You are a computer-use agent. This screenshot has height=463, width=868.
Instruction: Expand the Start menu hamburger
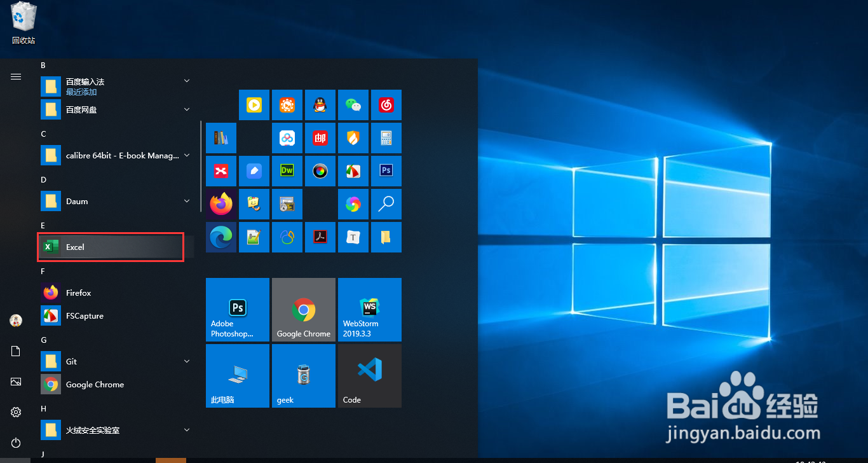click(16, 76)
